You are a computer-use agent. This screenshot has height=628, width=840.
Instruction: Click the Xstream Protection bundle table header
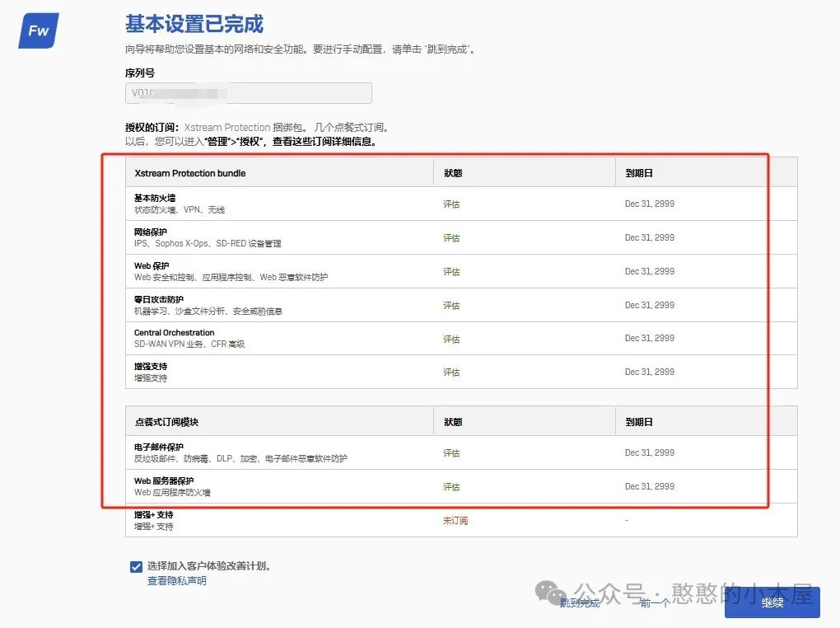[x=190, y=173]
